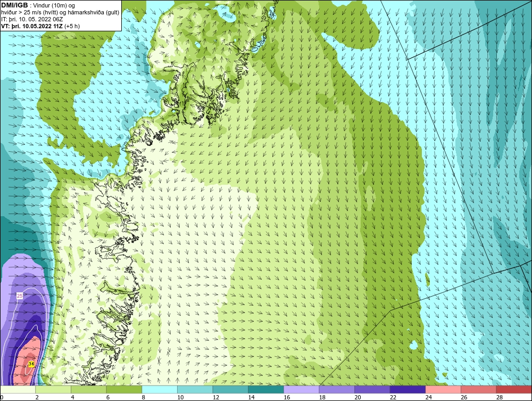Image resolution: width=532 pixels, height=401 pixels.
Task: Click the legend scale number 12
Action: (216, 397)
